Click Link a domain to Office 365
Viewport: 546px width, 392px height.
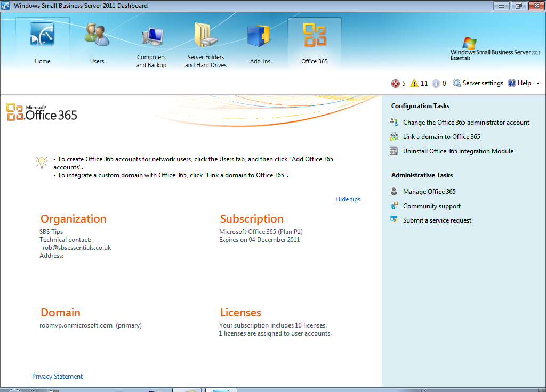pos(441,137)
